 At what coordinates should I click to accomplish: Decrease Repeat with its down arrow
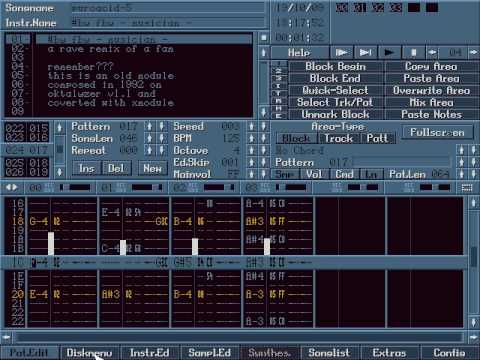(x=162, y=150)
